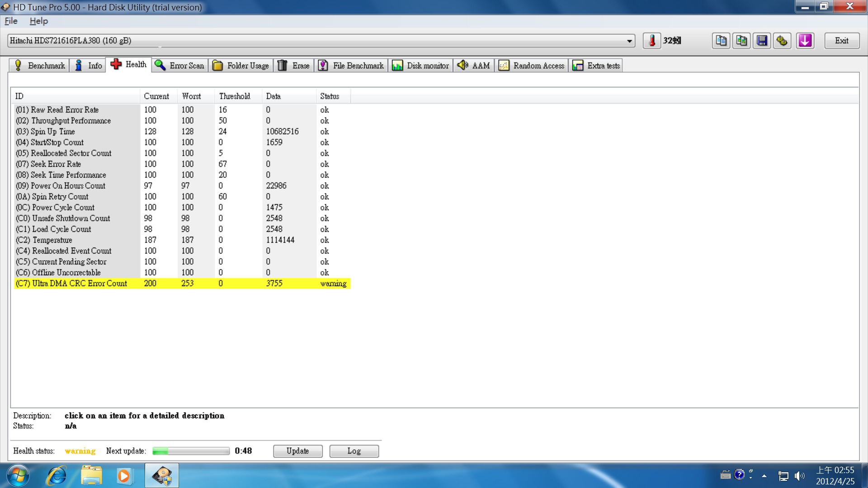Viewport: 868px width, 488px height.
Task: Click the save floppy disk icon
Action: 762,41
